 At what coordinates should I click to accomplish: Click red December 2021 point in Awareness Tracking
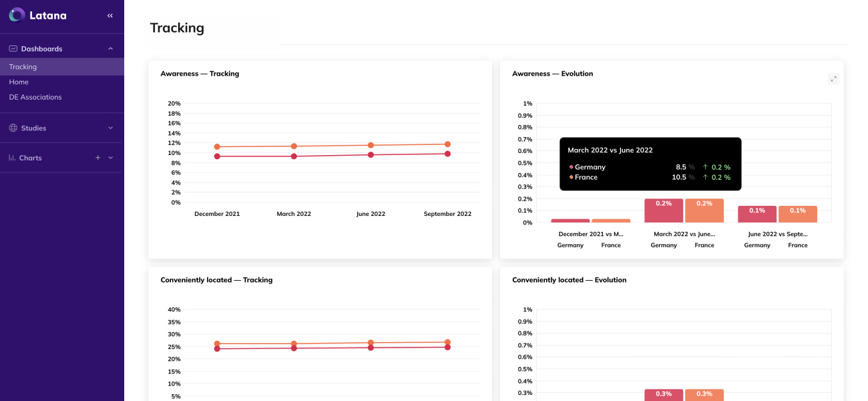[x=217, y=156]
